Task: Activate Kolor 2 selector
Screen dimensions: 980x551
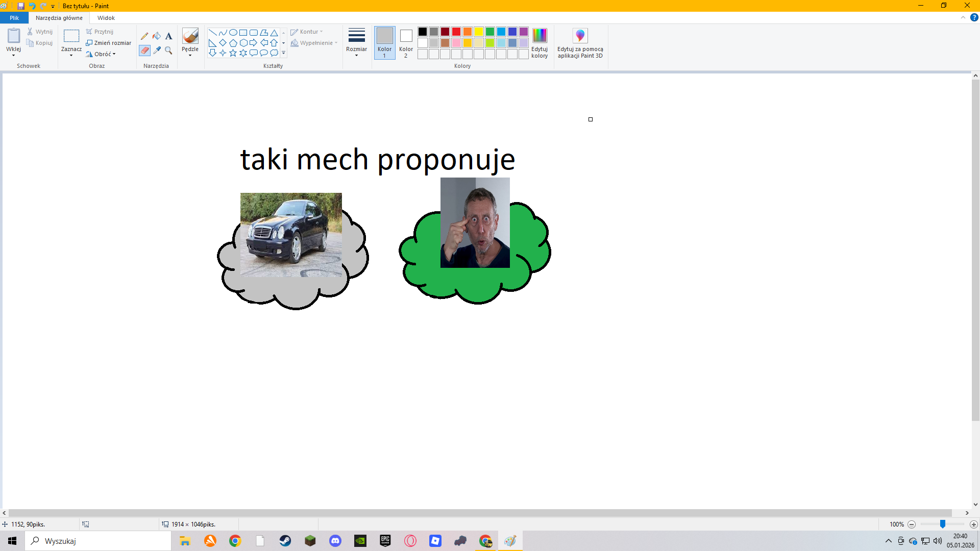Action: pyautogui.click(x=406, y=43)
